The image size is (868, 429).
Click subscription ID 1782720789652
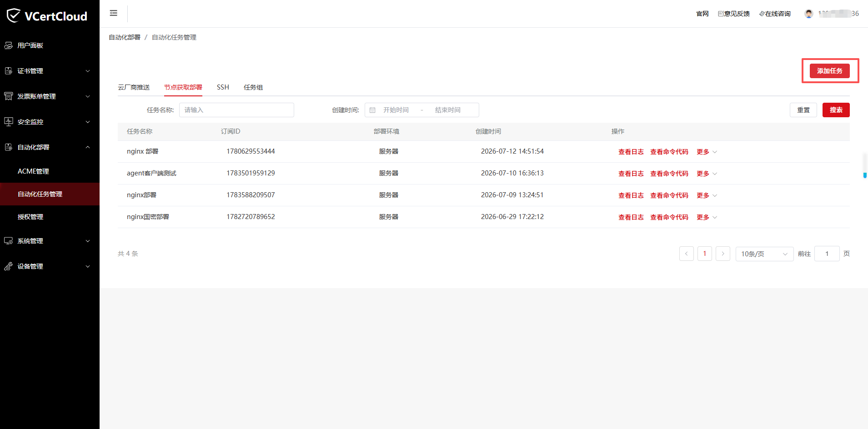[251, 217]
